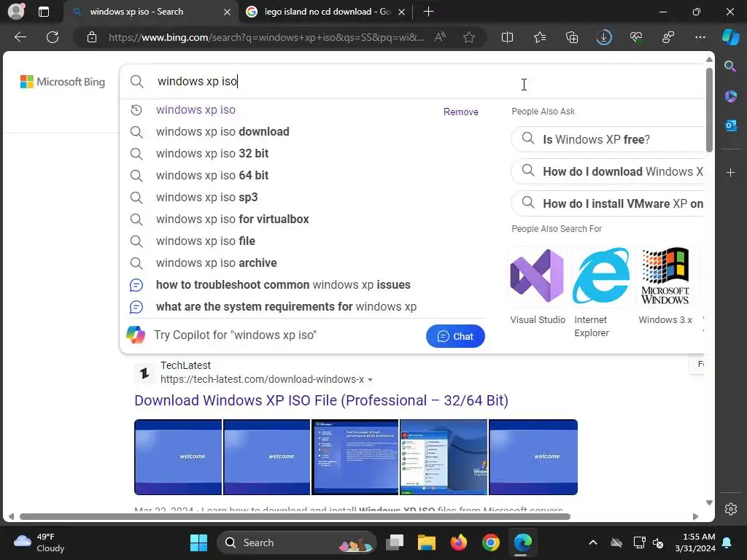
Task: Close the 'lego island no cd download' tab
Action: 402,12
